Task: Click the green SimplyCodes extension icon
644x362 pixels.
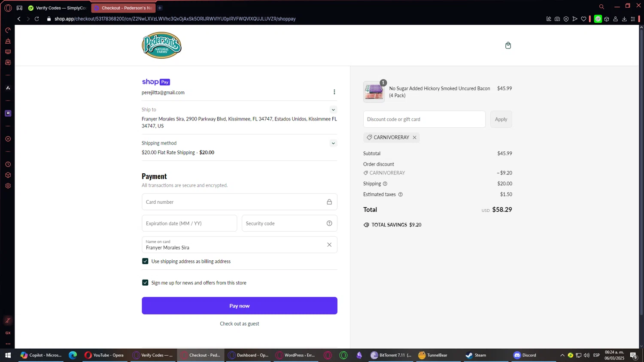Action: [x=598, y=19]
